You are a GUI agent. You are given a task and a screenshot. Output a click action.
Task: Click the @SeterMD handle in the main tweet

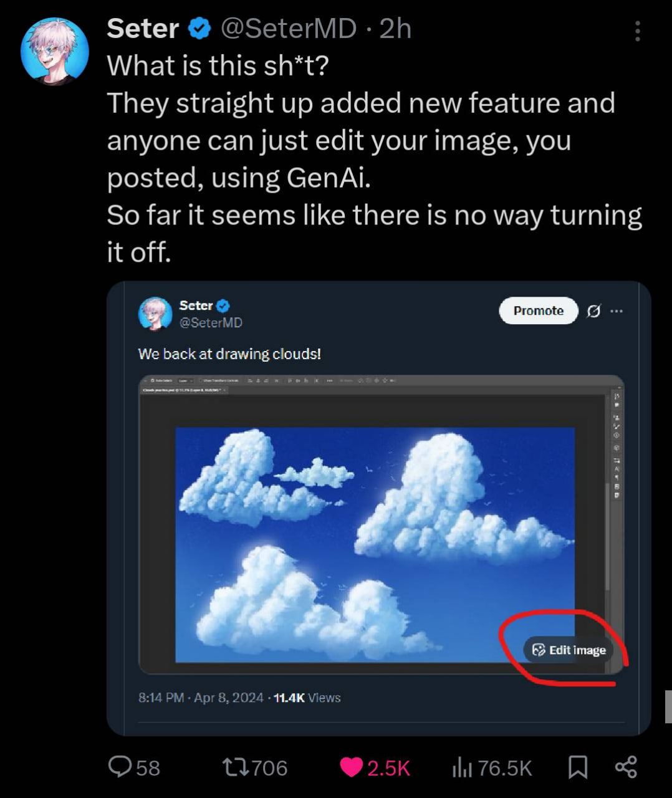pos(289,29)
